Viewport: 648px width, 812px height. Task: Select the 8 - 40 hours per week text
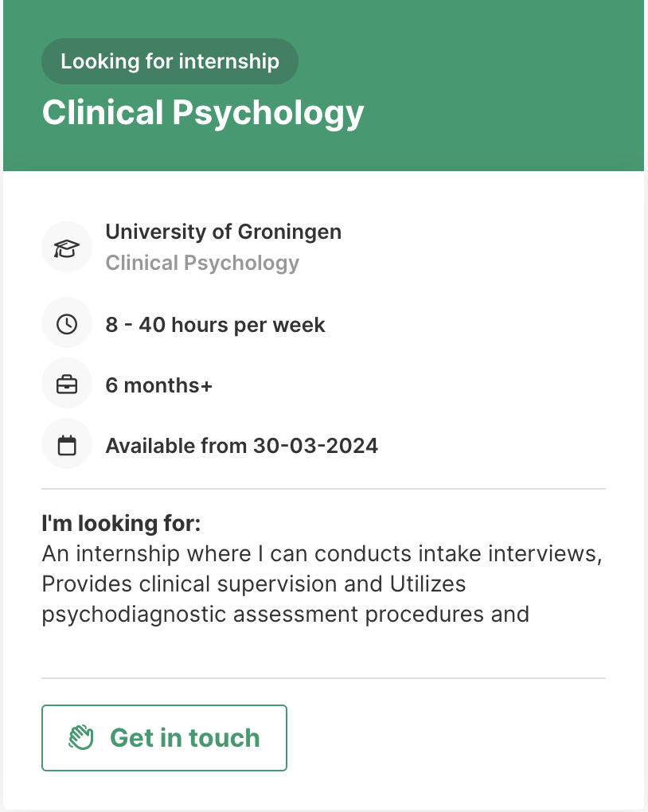[215, 325]
